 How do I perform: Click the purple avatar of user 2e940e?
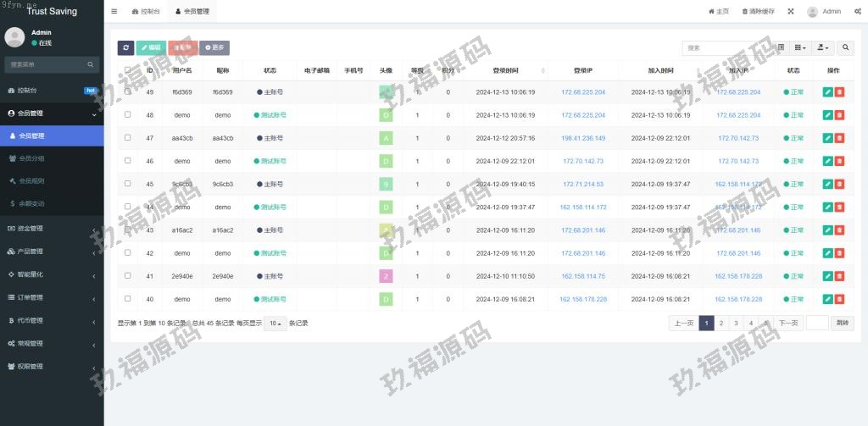tap(387, 276)
